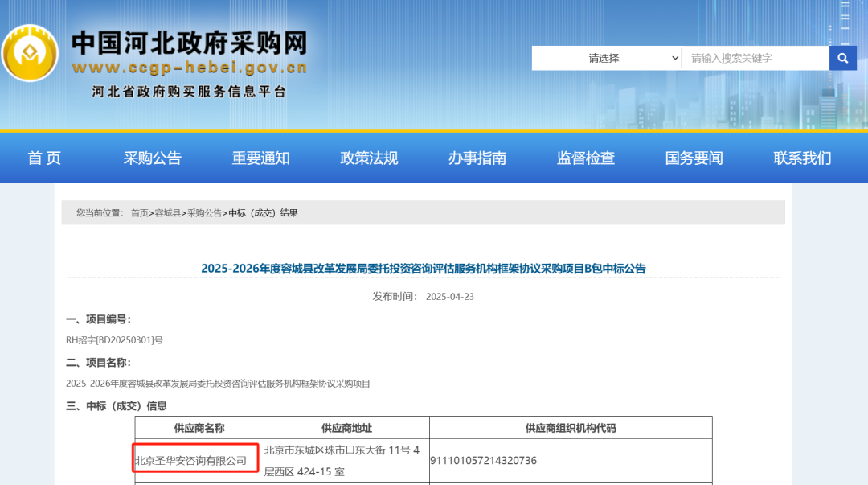
Task: Open the 办事指南 navigation item
Action: [477, 158]
